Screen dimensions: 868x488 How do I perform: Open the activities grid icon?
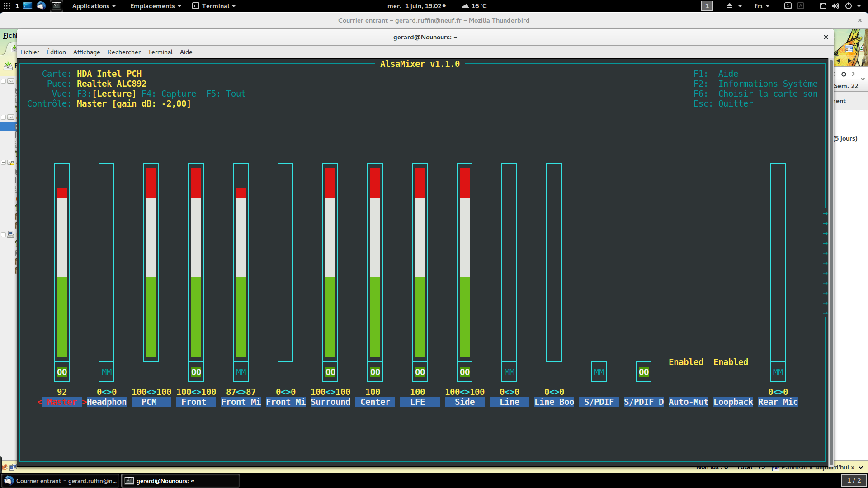(6, 6)
